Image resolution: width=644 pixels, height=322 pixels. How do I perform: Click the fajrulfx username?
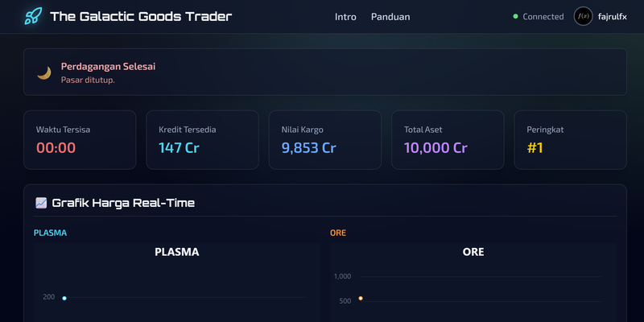click(x=613, y=17)
